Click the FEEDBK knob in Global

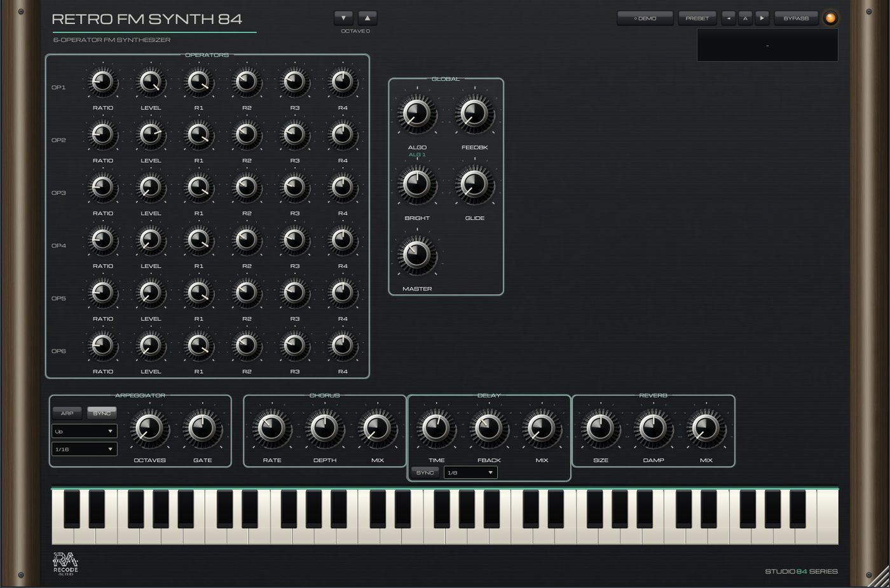coord(474,114)
